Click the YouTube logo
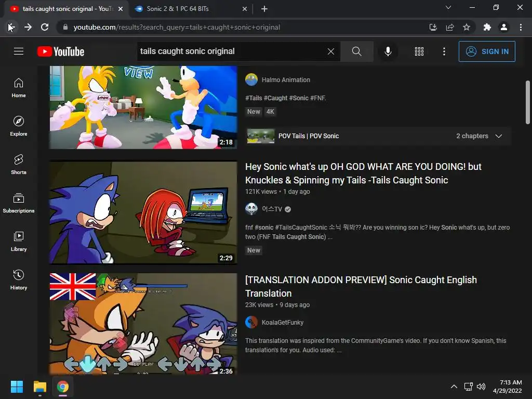This screenshot has width=532, height=399. [x=61, y=51]
